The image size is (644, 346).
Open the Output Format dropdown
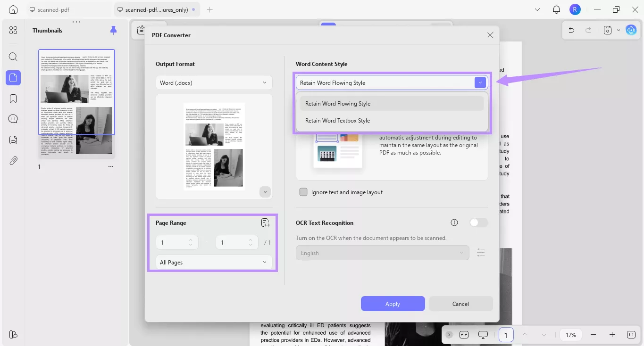(x=214, y=82)
